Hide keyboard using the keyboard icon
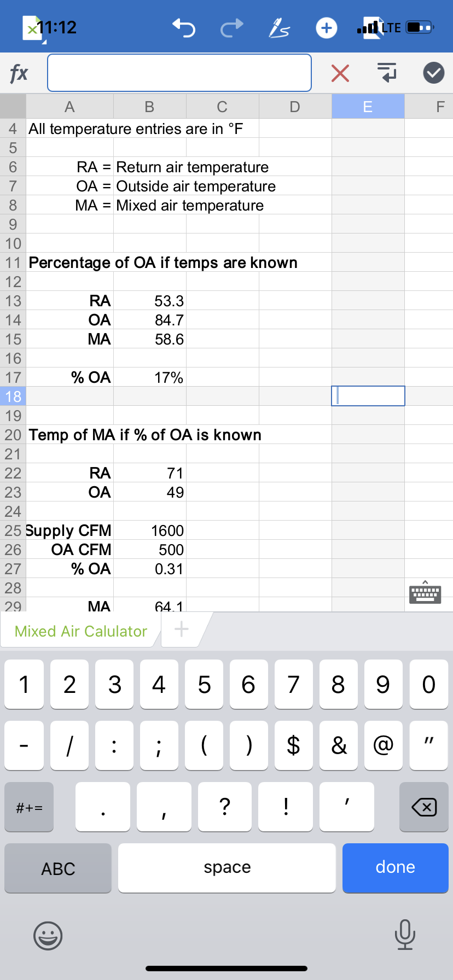 425,592
